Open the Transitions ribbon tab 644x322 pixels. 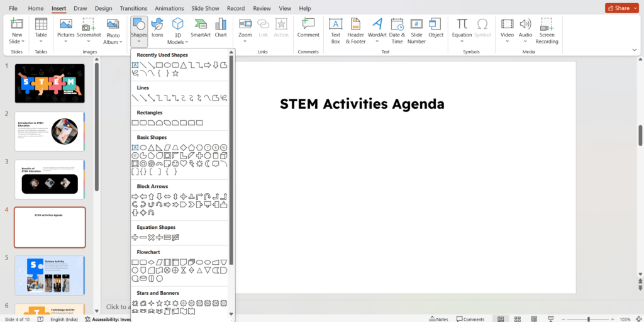click(x=133, y=8)
